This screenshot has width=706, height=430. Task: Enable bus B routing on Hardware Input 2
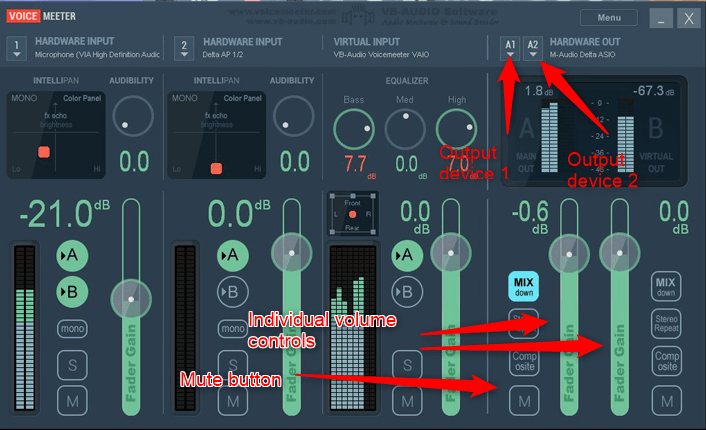233,292
